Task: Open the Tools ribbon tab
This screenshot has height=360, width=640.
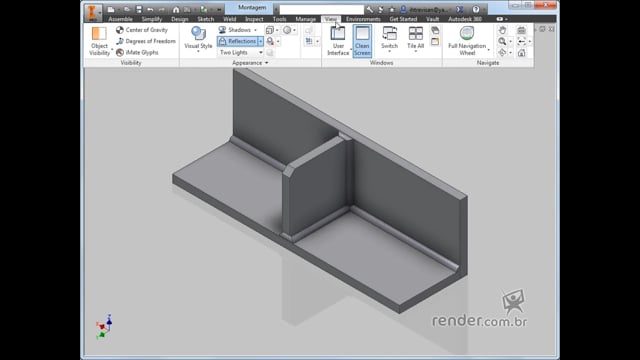Action: tap(279, 19)
